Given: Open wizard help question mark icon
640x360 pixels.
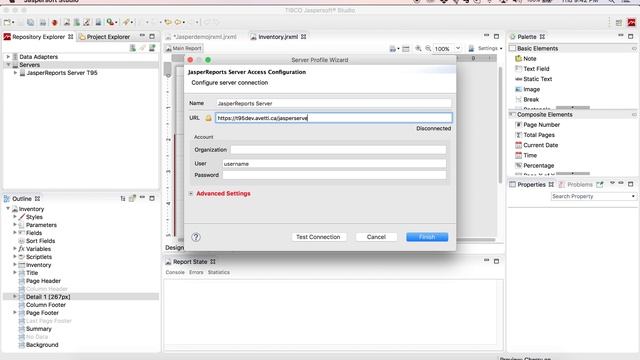Looking at the screenshot, I should click(196, 237).
